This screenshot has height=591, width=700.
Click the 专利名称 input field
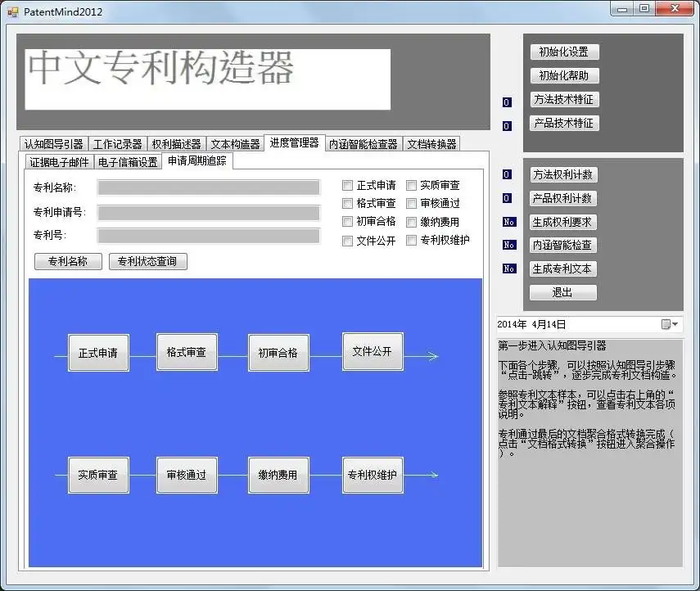tap(209, 187)
